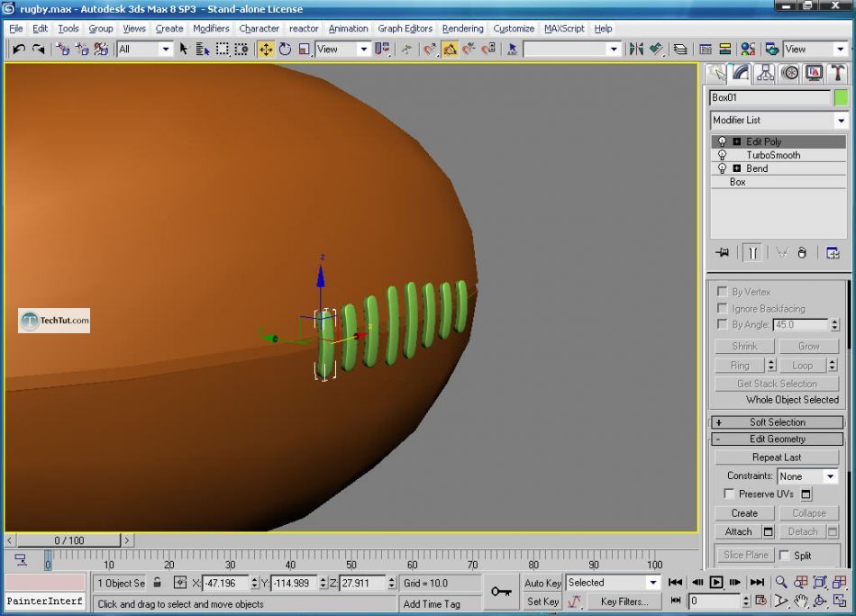Expand Soft Selection rollout
The width and height of the screenshot is (856, 616).
[778, 422]
